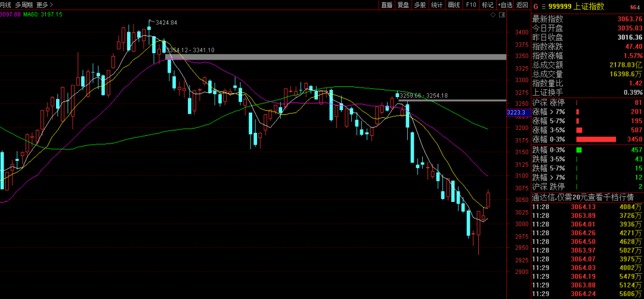Click the 总成交量 value 16398.6万

tap(626, 74)
